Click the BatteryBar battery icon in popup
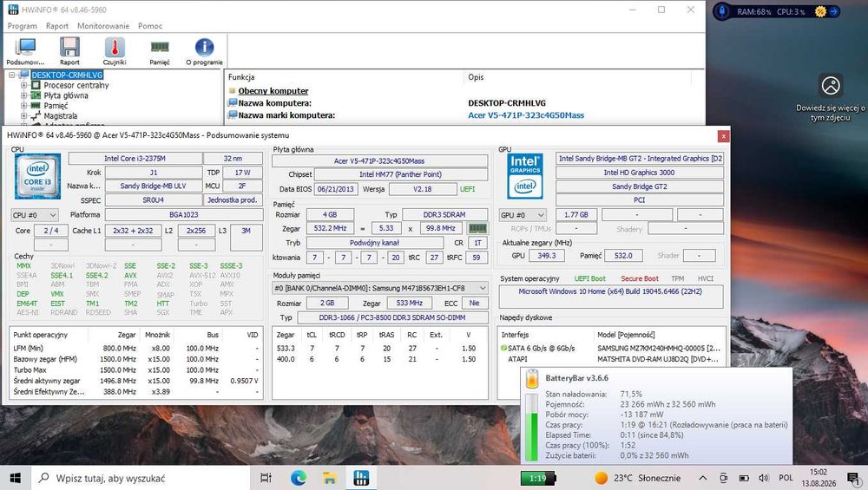The height and width of the screenshot is (490, 868). click(x=531, y=378)
